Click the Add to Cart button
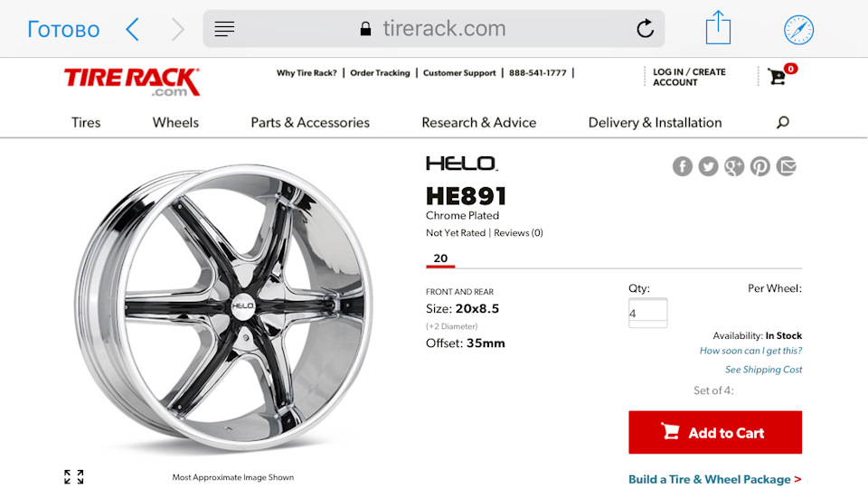Image resolution: width=868 pixels, height=488 pixels. click(714, 433)
